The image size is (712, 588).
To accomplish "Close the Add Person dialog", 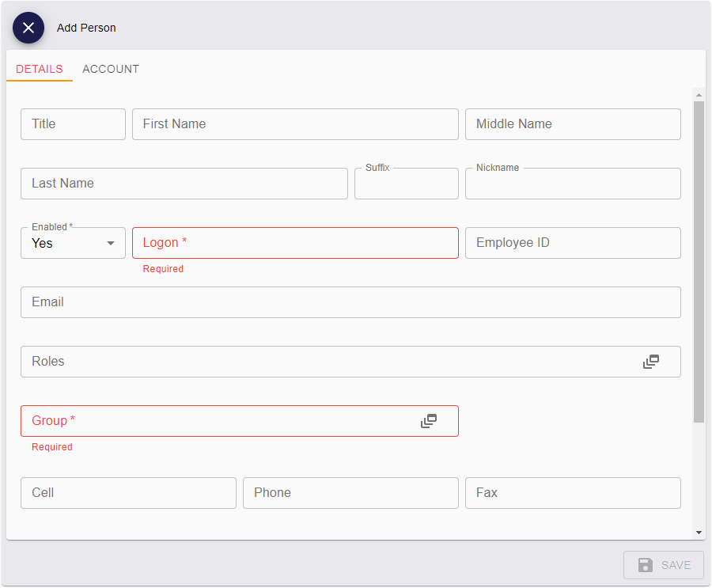I will 28,28.
